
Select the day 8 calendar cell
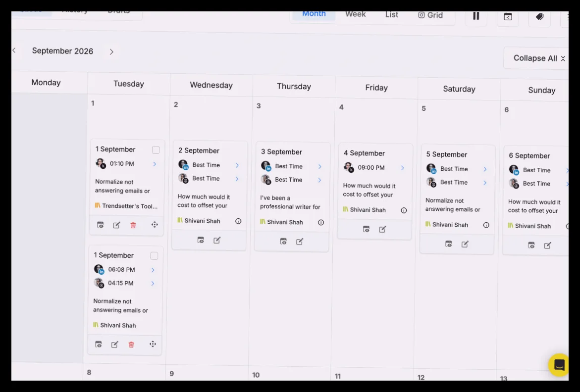125,372
